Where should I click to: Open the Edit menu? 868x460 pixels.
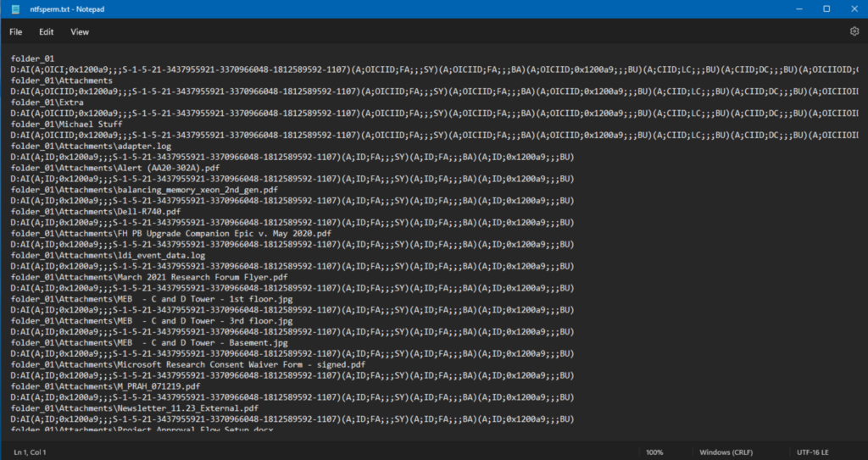46,32
